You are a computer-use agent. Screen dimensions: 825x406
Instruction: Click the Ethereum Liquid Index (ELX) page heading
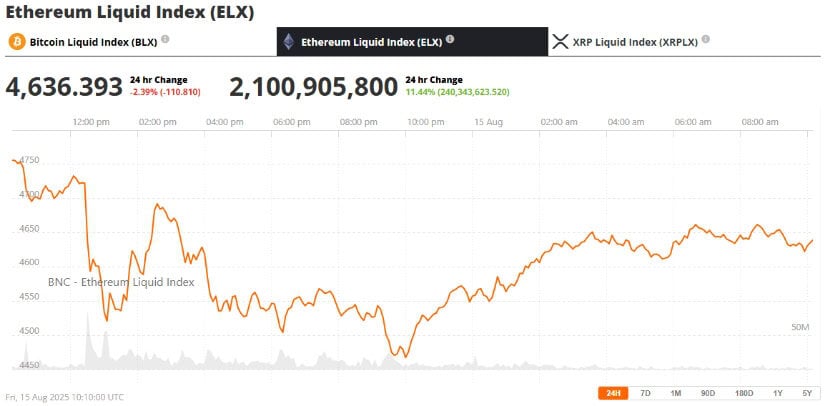click(129, 13)
